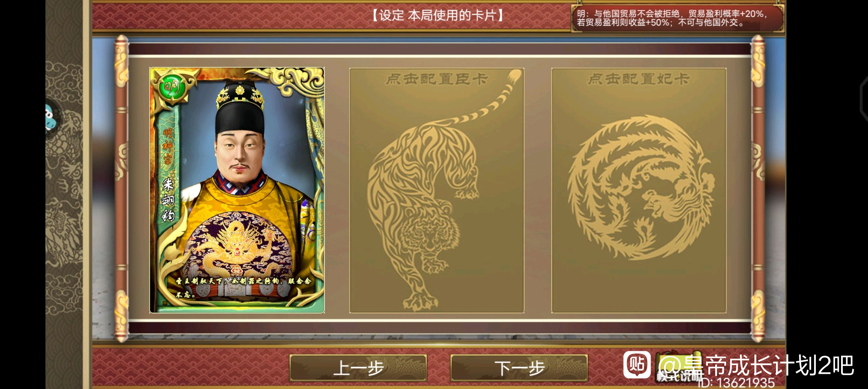
Task: Tap the dragon emblem on emperor's robe
Action: 237,244
